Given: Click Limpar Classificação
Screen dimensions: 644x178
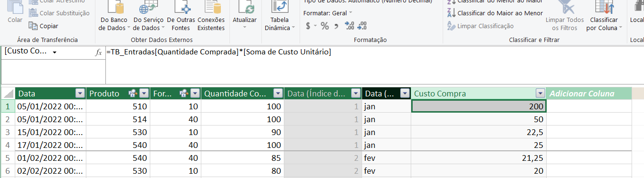Looking at the screenshot, I should click(x=480, y=26).
